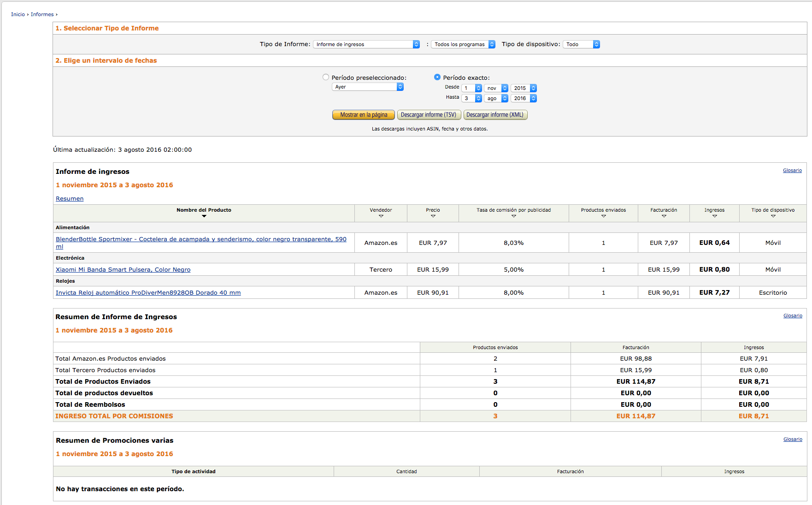
Task: Click Tipo de actividad column header
Action: (194, 471)
